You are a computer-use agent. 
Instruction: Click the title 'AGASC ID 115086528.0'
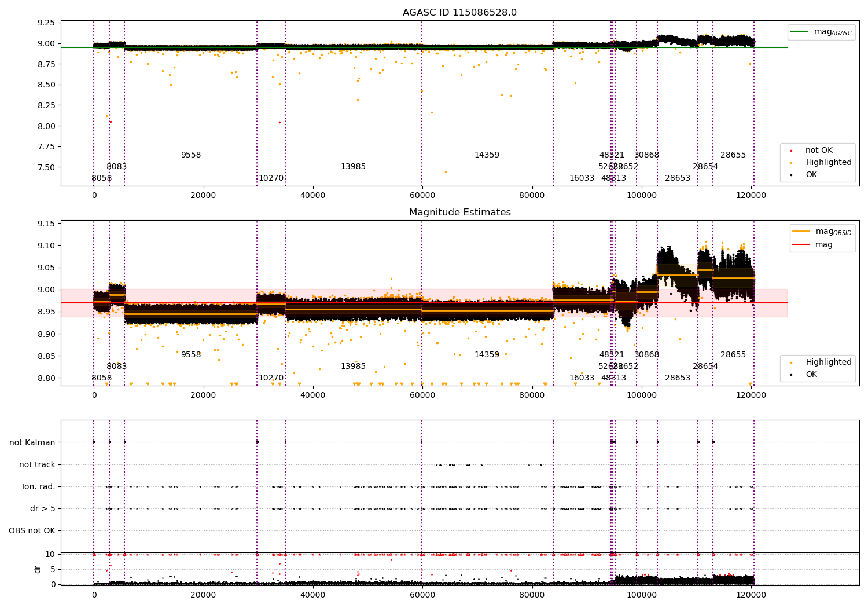459,13
